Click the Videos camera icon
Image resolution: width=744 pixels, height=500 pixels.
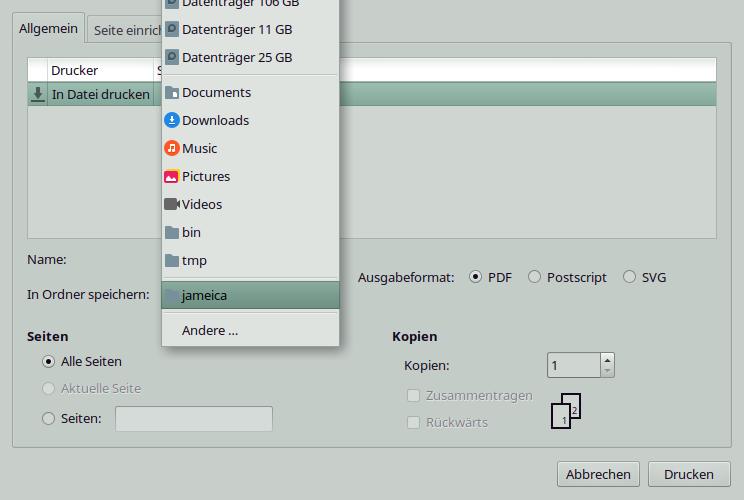(x=172, y=204)
